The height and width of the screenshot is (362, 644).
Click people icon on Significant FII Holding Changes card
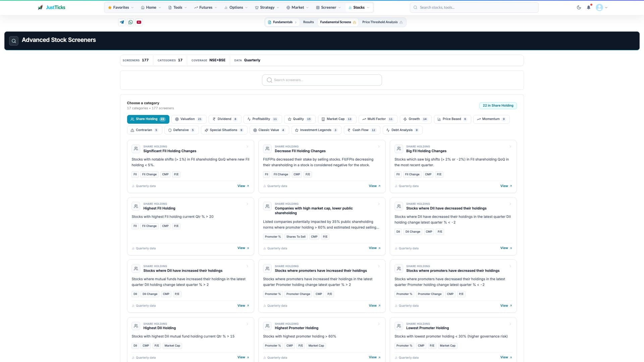coord(136,148)
